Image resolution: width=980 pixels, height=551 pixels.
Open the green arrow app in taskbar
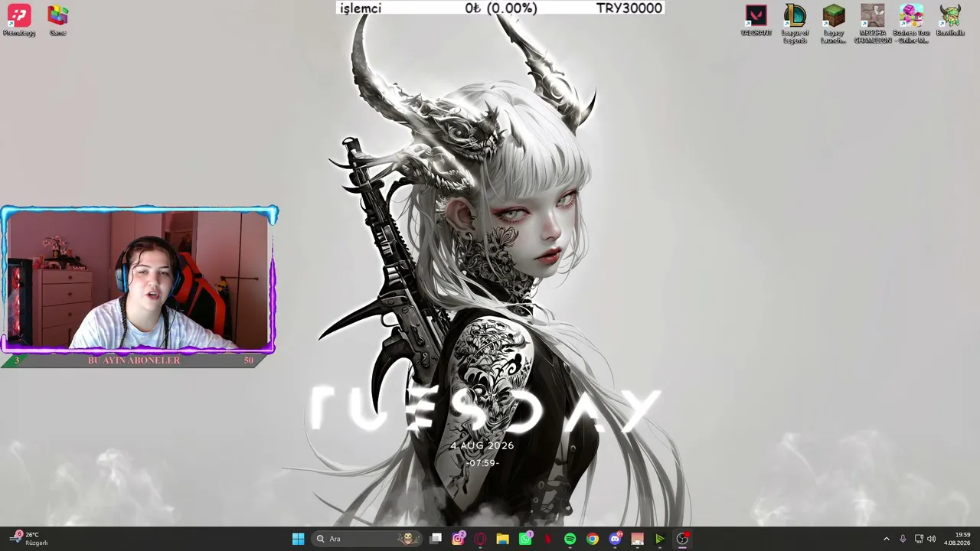click(659, 539)
